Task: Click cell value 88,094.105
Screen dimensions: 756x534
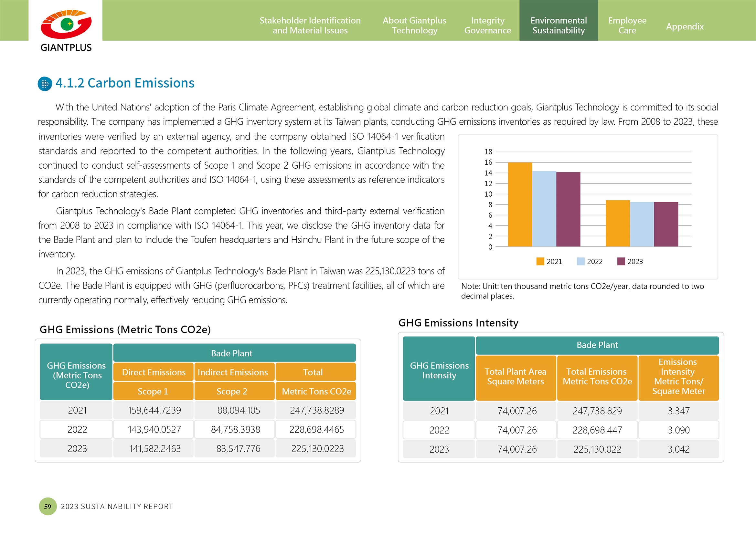Action: [239, 410]
